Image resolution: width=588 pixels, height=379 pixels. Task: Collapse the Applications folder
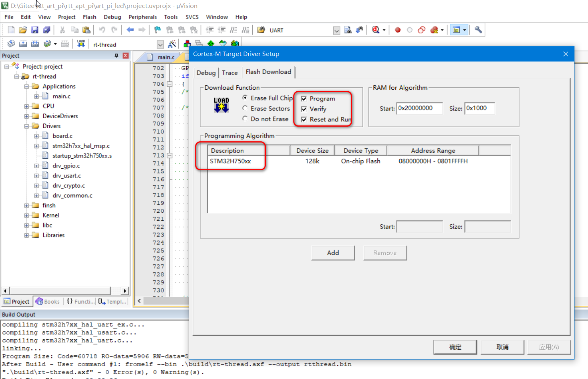27,87
